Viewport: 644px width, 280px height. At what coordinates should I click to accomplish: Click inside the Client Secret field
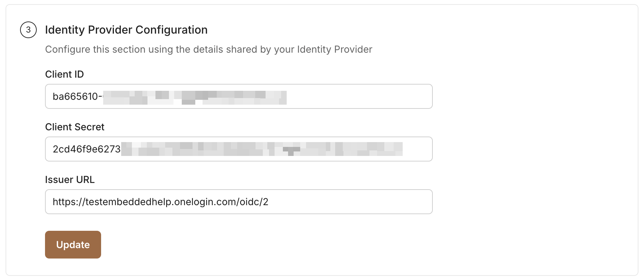[238, 149]
